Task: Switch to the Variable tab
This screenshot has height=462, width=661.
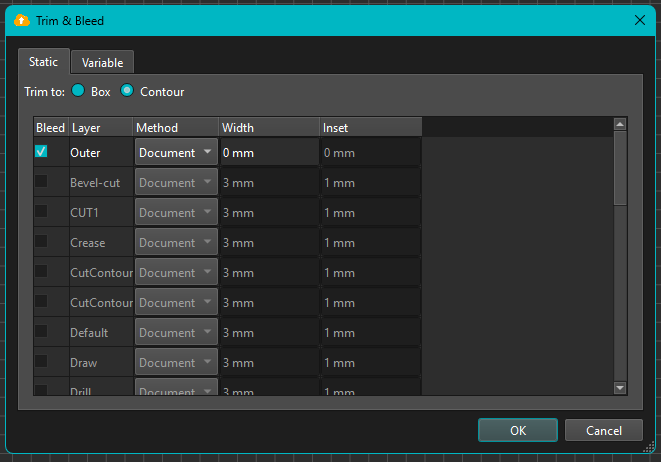Action: click(x=103, y=63)
